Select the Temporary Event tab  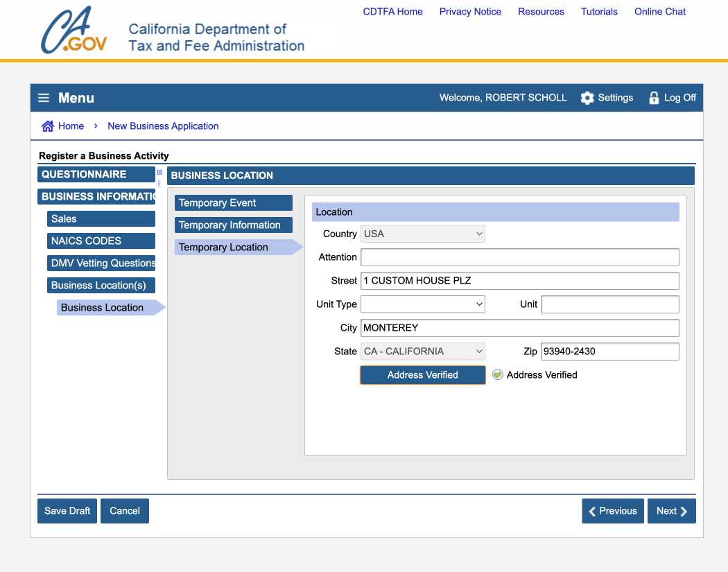click(x=233, y=203)
